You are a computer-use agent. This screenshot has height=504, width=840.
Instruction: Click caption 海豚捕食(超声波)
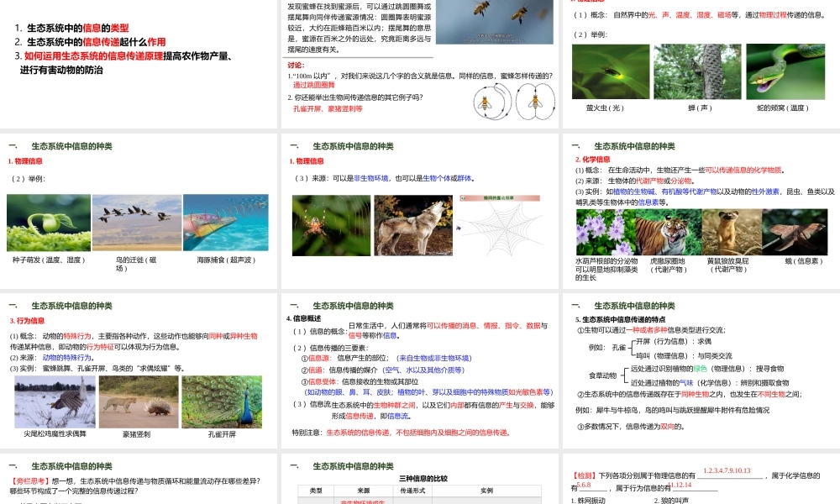(x=226, y=260)
